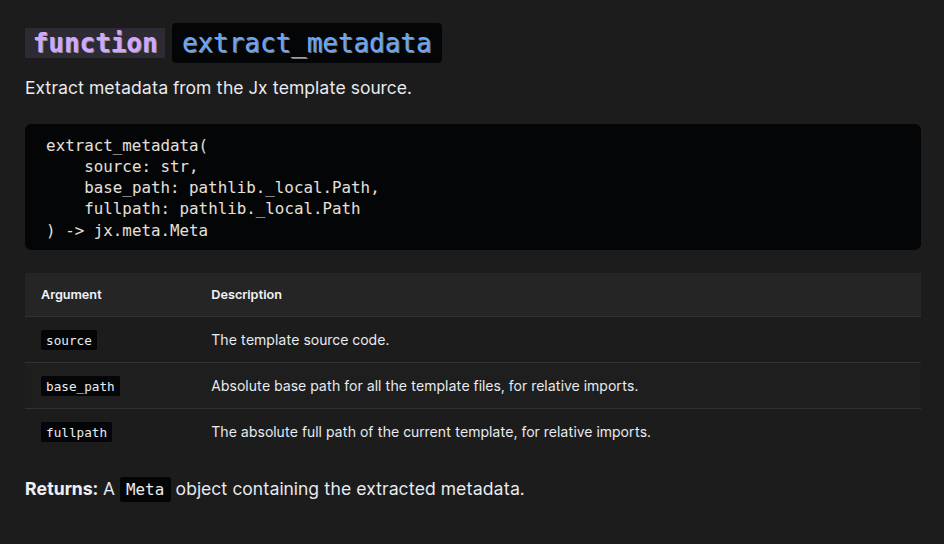944x544 pixels.
Task: Click the "Extract metadata from the Jx" summary sentence
Action: 218,88
